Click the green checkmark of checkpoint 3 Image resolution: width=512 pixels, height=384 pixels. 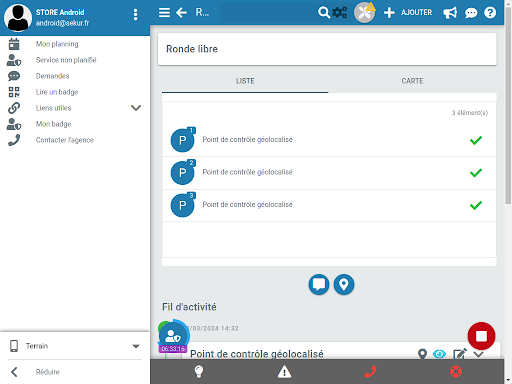[x=476, y=205]
